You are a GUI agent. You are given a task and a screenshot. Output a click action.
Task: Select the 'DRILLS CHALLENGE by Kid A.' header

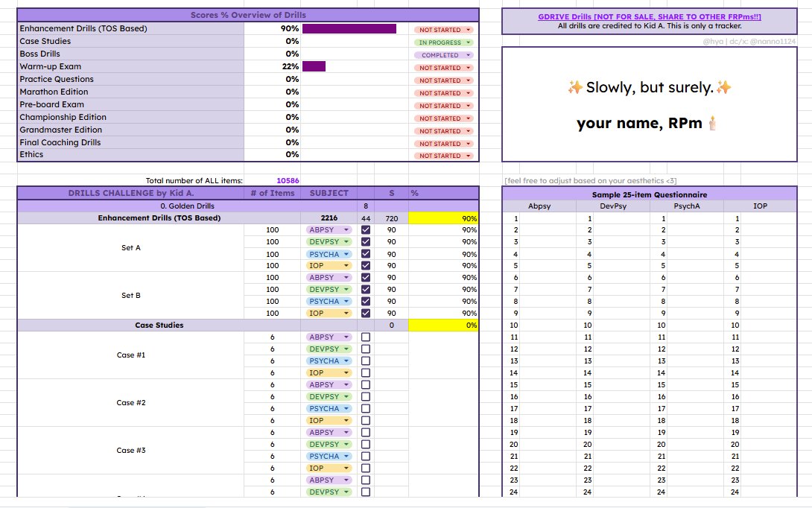(x=131, y=193)
